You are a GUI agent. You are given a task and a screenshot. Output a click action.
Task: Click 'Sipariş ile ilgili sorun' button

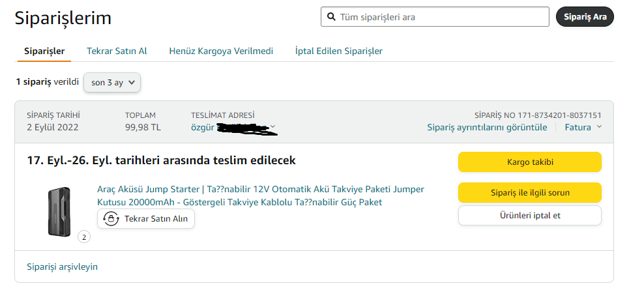529,192
